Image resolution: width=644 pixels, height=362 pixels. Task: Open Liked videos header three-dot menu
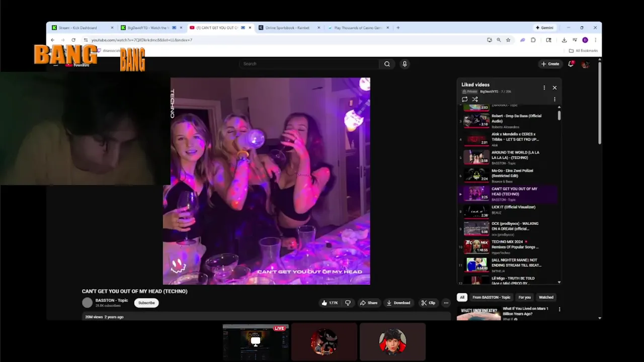point(544,87)
